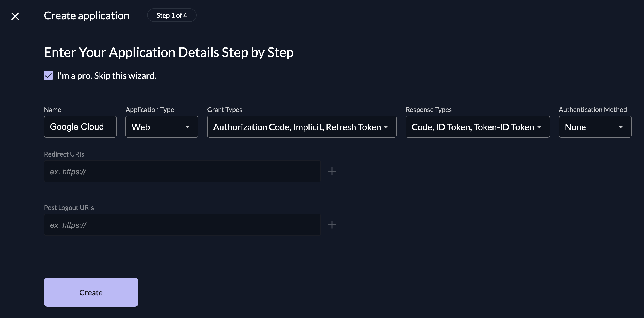Click the Redirect URIs input field

point(182,171)
